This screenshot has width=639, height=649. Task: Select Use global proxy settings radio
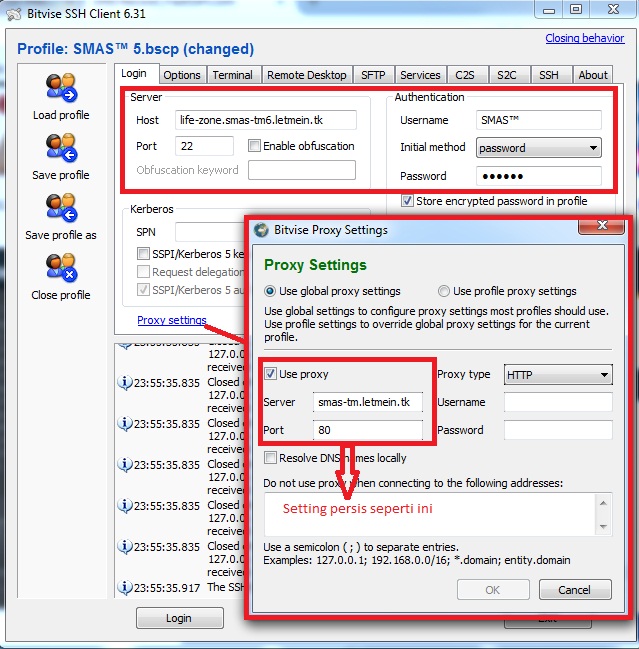coord(270,291)
